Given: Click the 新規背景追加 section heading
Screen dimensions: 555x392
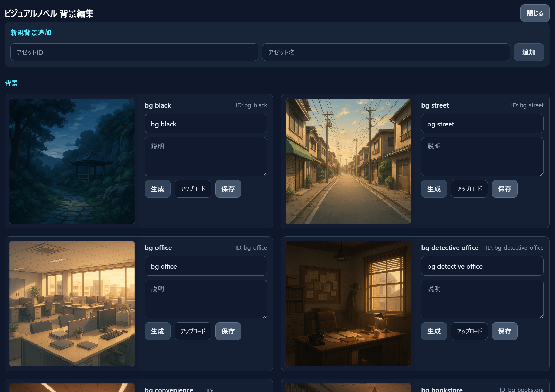Looking at the screenshot, I should pos(31,32).
